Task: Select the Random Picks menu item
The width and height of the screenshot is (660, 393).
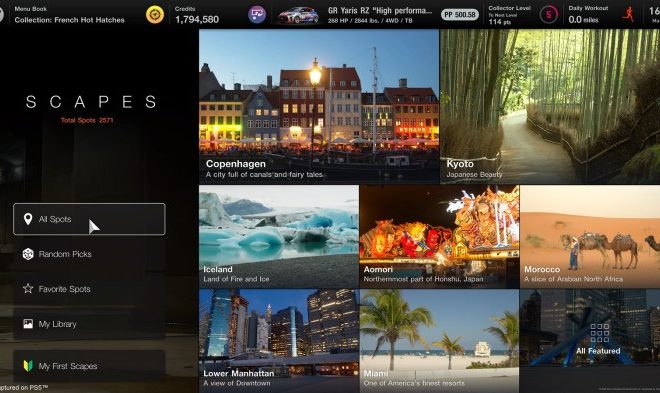Action: 89,254
